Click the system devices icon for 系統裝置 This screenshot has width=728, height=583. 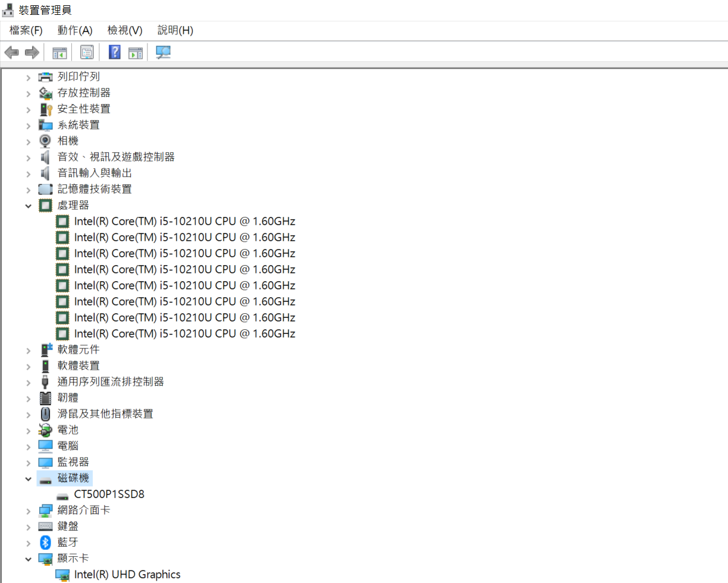(45, 125)
